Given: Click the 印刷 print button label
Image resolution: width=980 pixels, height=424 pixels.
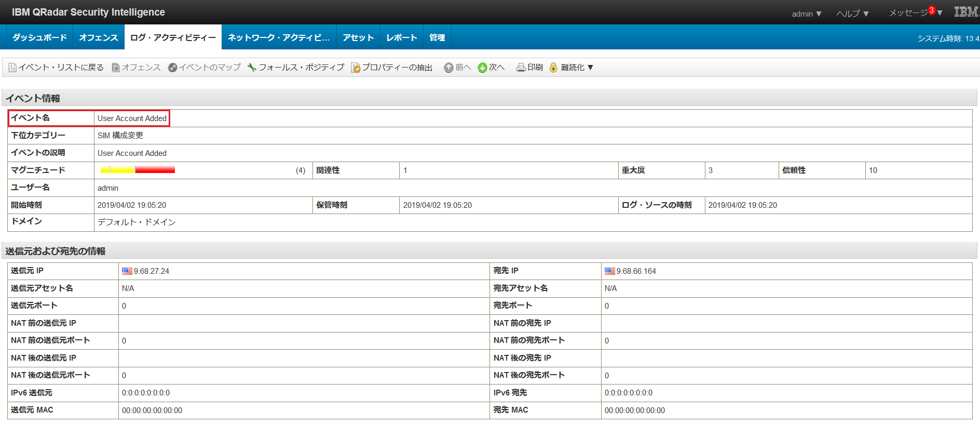Looking at the screenshot, I should tap(535, 68).
